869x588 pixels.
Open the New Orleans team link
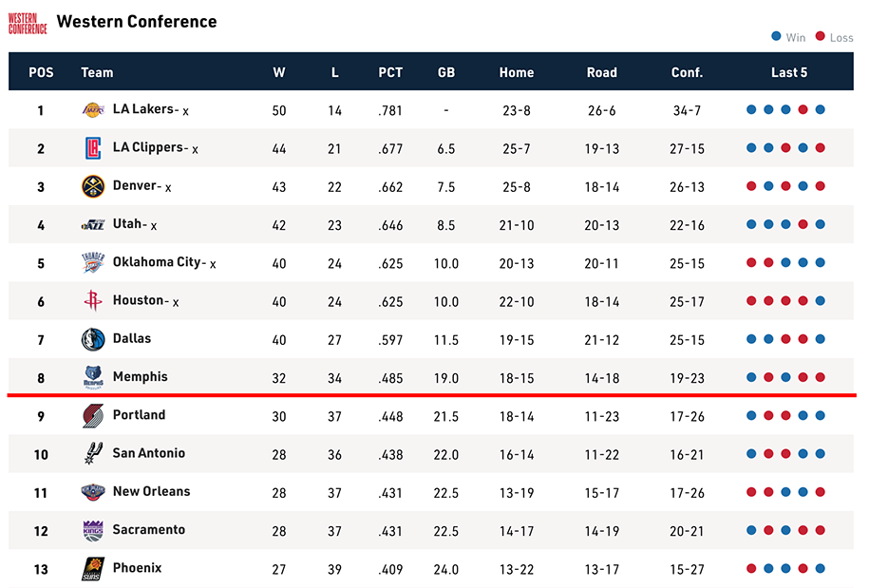pos(151,491)
